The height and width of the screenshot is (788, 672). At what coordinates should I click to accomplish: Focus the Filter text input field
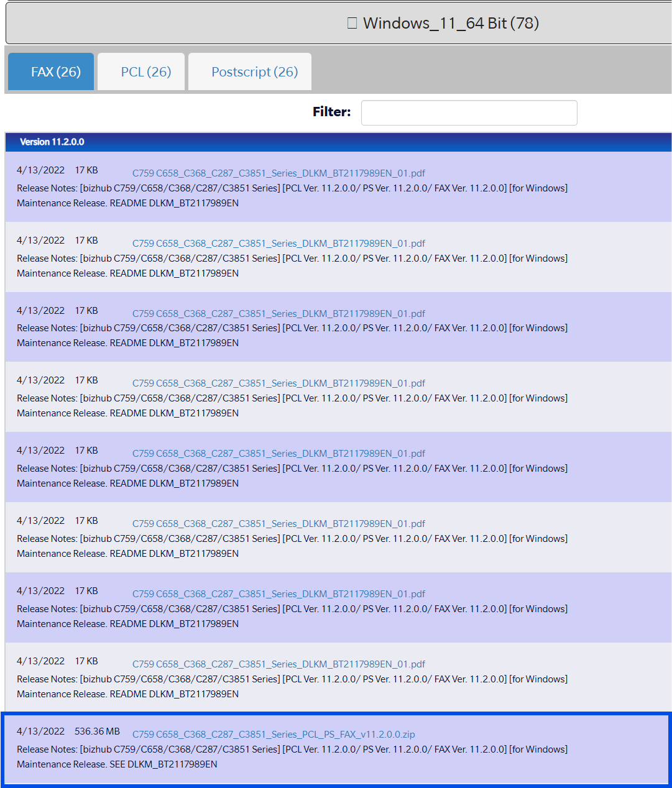469,112
